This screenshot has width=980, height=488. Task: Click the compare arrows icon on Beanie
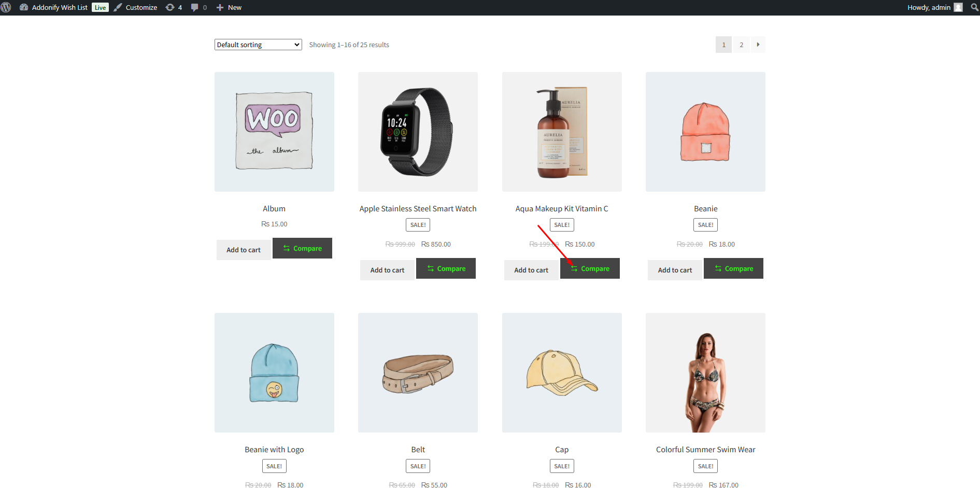coord(718,268)
